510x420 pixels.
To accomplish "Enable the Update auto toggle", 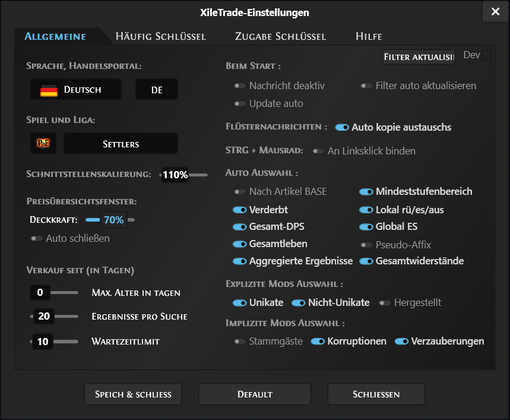I will pos(240,104).
